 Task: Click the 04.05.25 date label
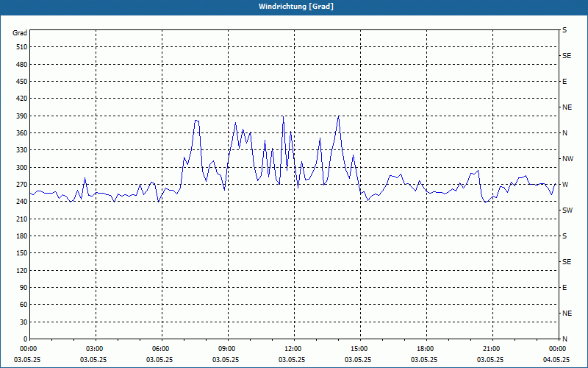coord(556,359)
